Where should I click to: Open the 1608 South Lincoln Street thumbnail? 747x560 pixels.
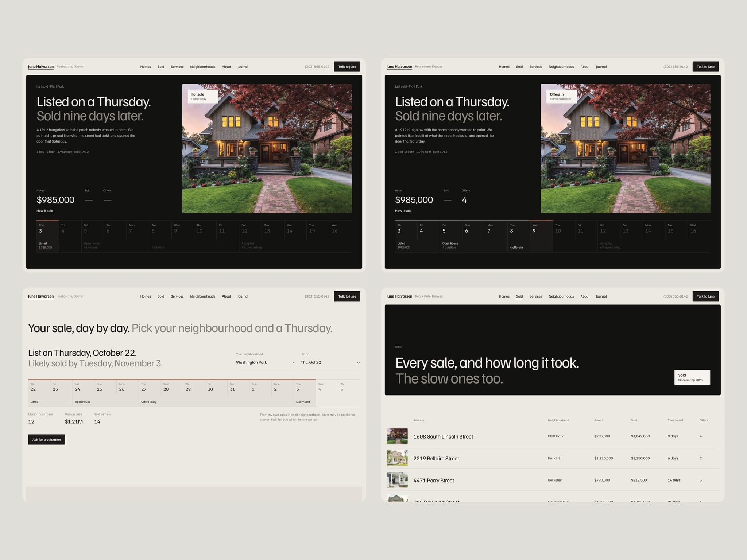coord(397,436)
